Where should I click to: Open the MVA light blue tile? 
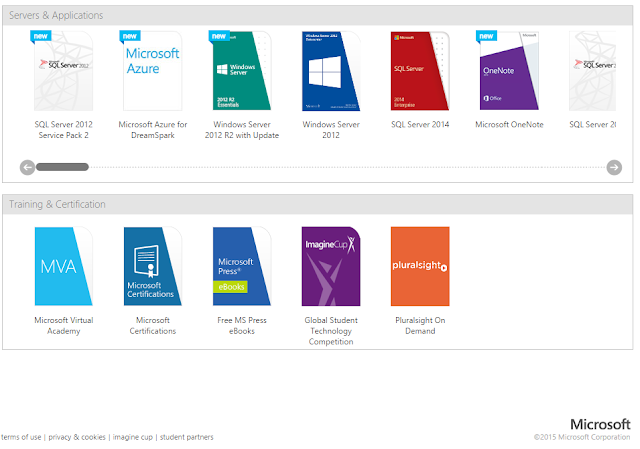[x=63, y=266]
